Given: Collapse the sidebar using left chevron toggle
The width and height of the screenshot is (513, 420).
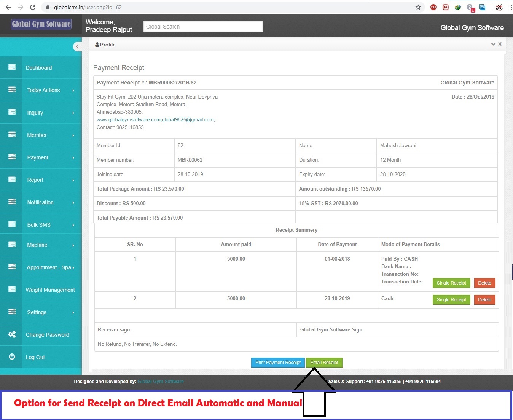Looking at the screenshot, I should click(78, 46).
